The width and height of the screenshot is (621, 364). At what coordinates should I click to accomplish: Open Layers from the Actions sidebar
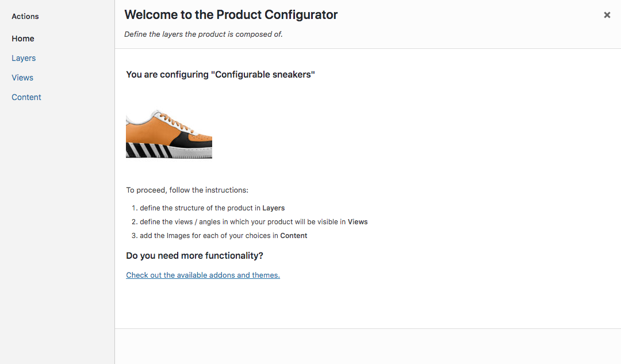point(24,58)
